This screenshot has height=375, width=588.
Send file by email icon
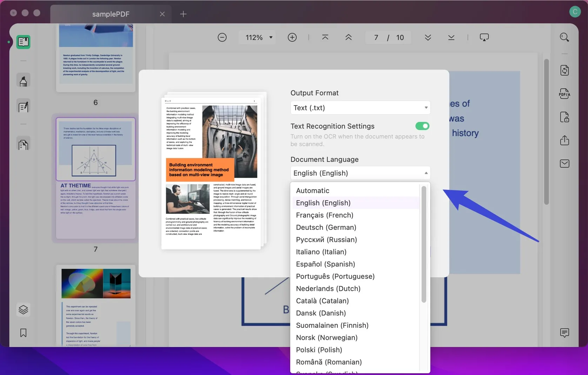pyautogui.click(x=564, y=164)
